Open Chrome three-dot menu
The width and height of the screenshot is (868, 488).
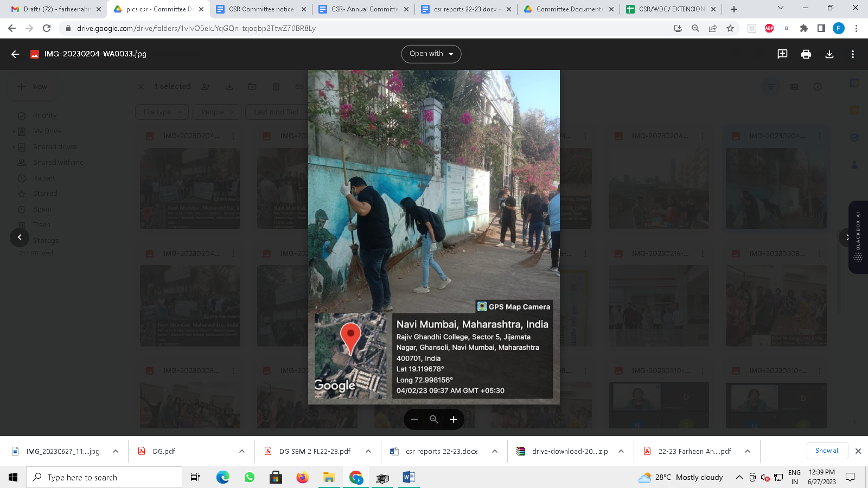point(856,28)
